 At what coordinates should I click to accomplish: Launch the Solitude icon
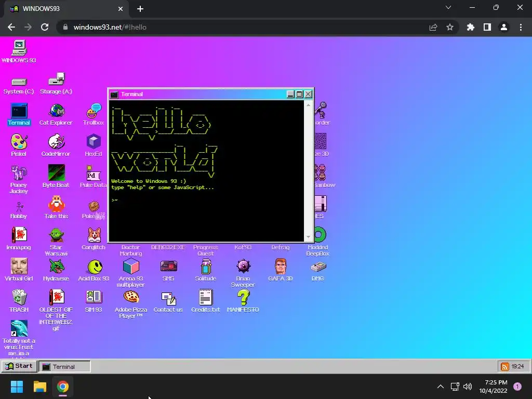(206, 267)
